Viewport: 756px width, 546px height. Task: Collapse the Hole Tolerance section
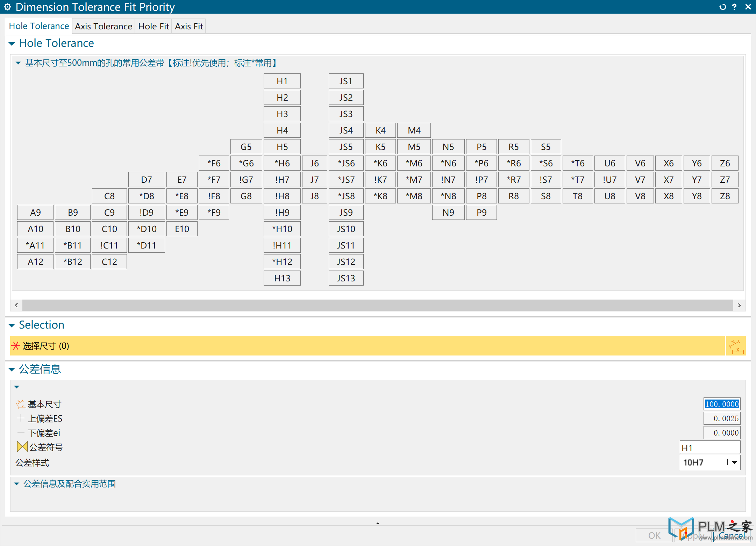12,44
